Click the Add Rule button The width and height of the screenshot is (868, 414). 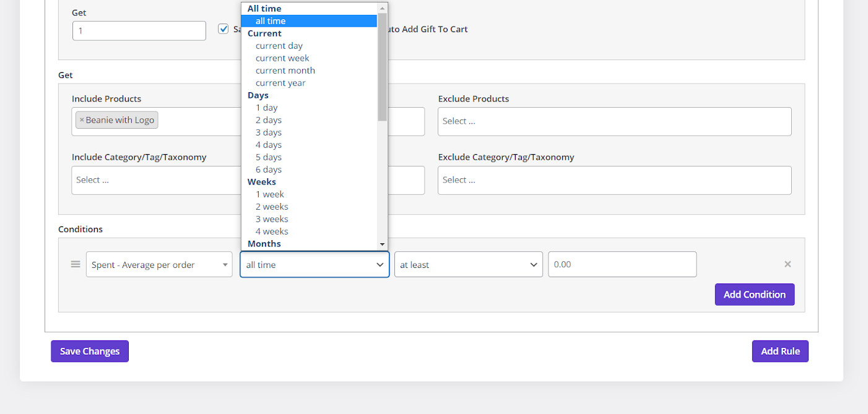(780, 351)
